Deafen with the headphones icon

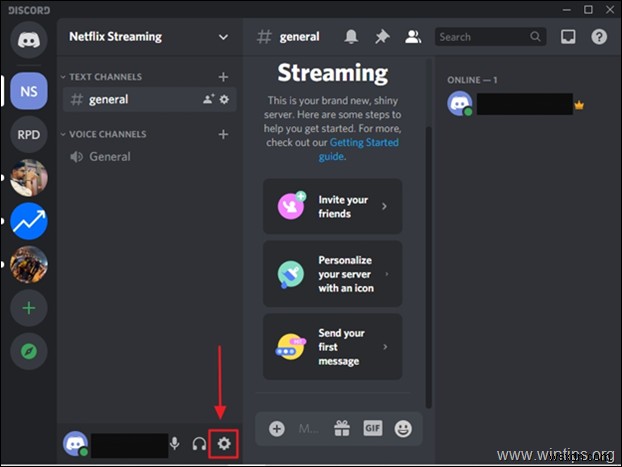click(x=199, y=444)
